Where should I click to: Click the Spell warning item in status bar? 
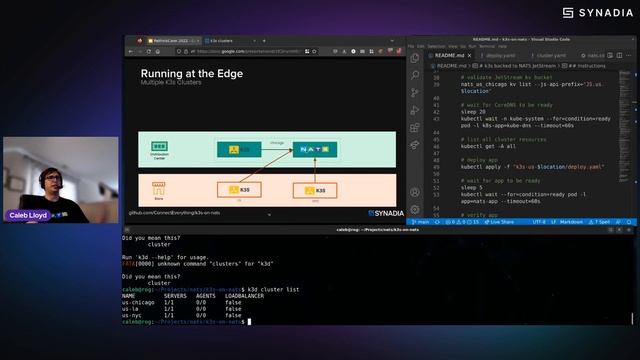click(x=599, y=222)
